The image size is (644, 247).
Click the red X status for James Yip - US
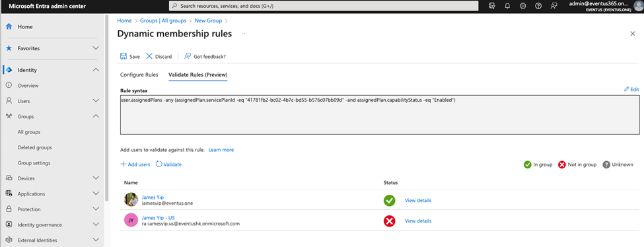click(x=389, y=221)
